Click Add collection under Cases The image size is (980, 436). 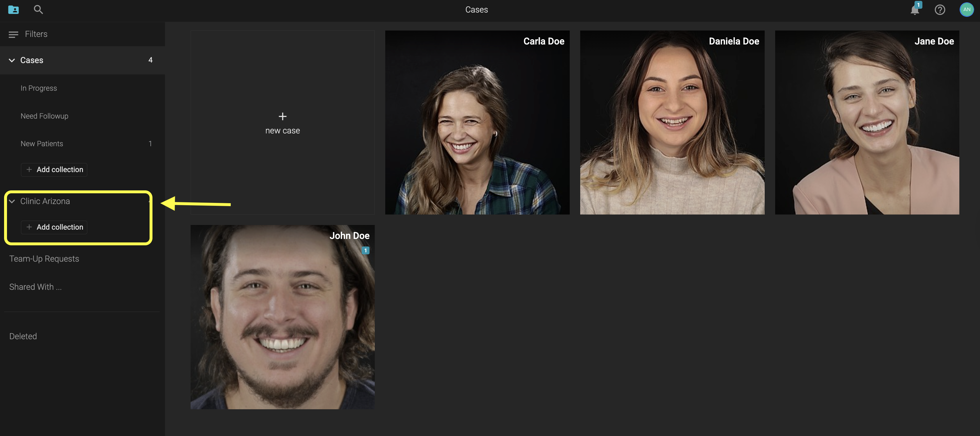tap(54, 170)
